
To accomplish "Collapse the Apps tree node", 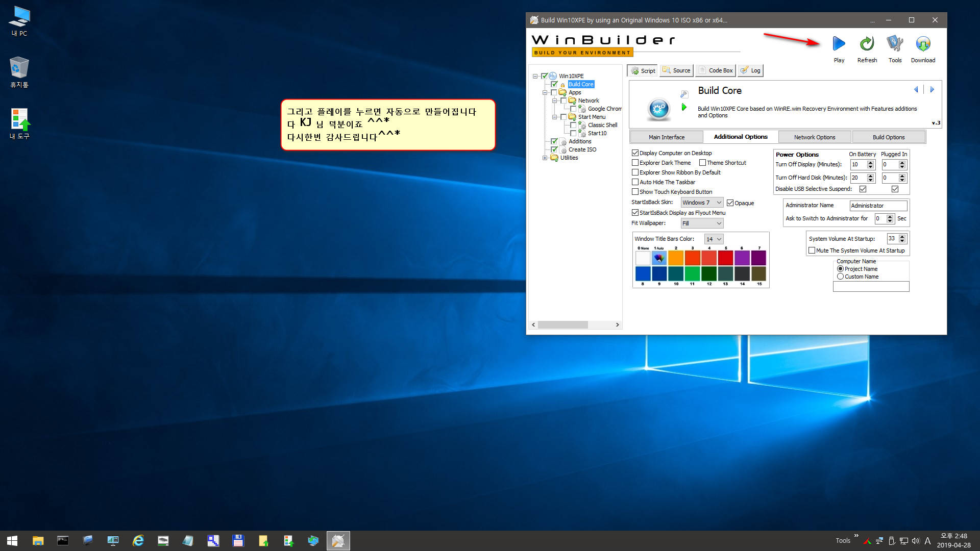I will click(545, 92).
